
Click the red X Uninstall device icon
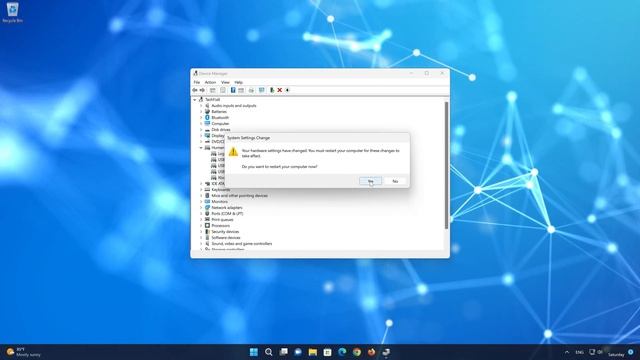pyautogui.click(x=280, y=90)
